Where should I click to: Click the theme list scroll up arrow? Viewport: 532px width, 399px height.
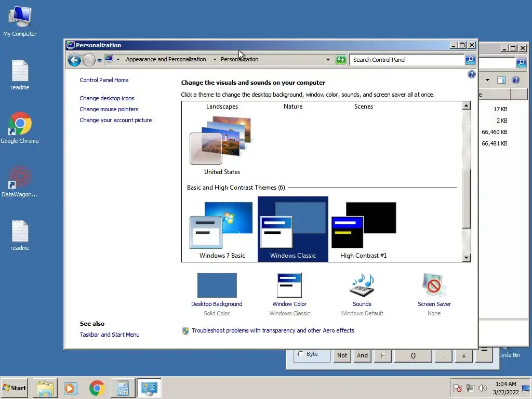click(x=466, y=105)
